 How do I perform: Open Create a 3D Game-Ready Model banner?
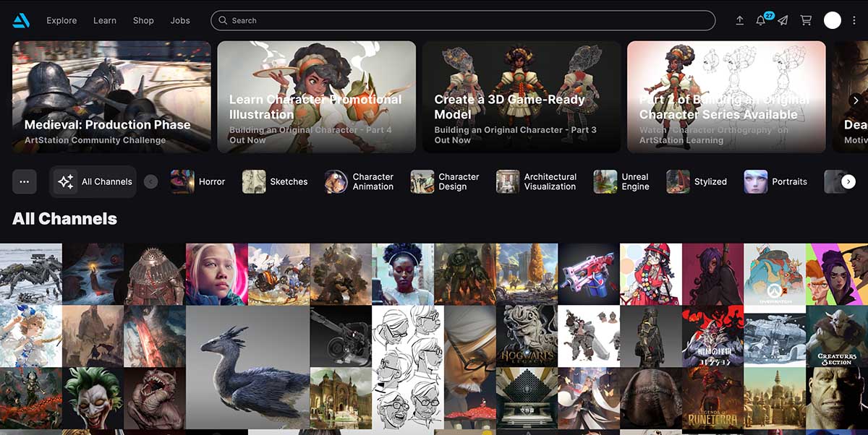click(522, 97)
